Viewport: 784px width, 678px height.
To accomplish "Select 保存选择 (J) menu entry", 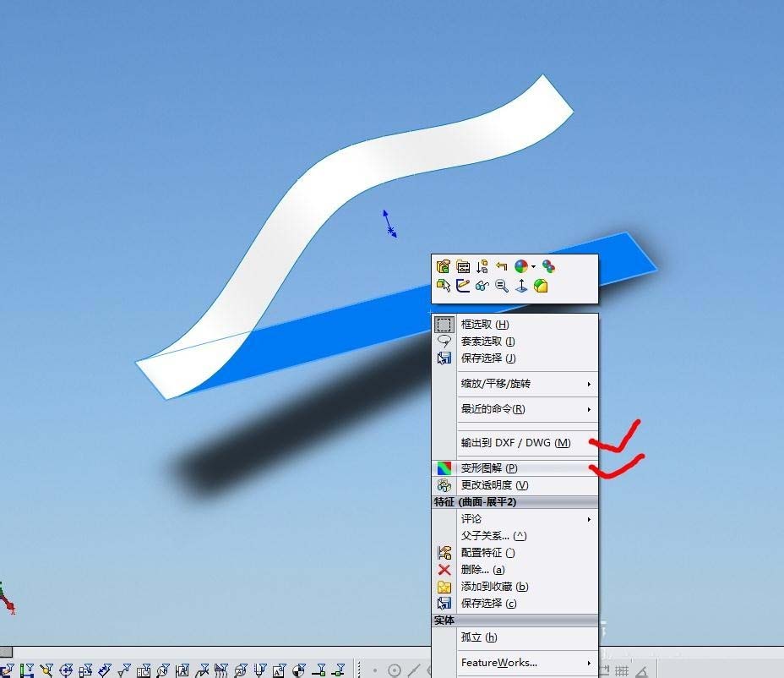I will [x=515, y=358].
